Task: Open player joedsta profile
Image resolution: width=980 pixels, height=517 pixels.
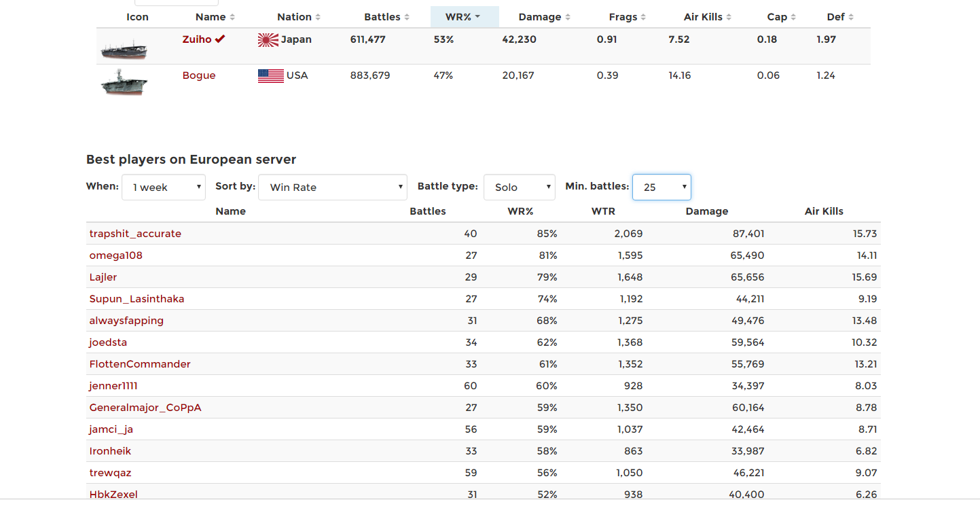Action: [x=108, y=342]
